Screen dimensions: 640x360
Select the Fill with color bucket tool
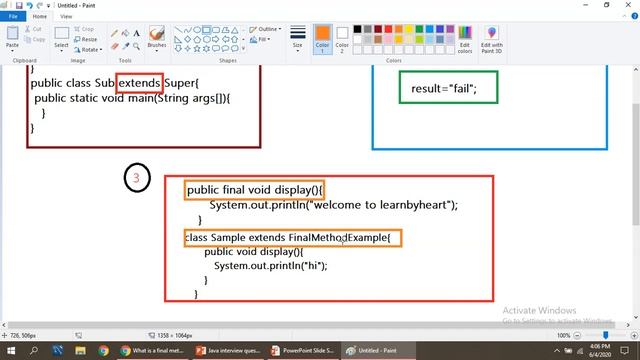126,33
